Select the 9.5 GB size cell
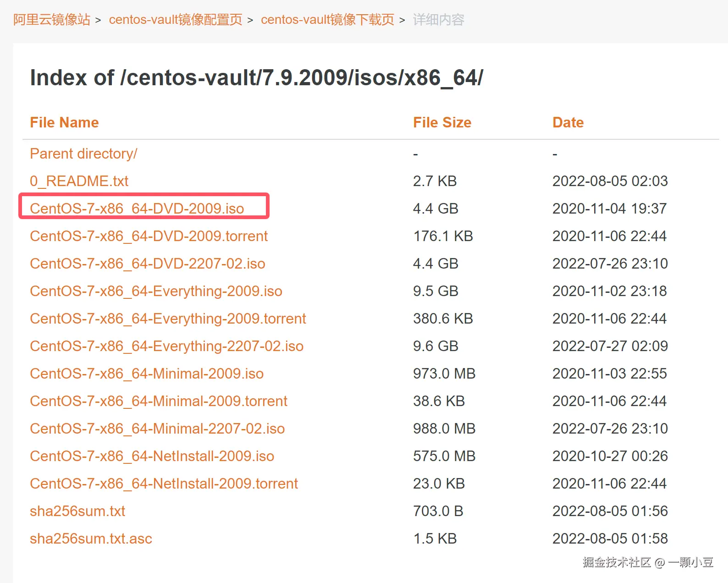Screen dimensions: 728x583 click(x=436, y=291)
